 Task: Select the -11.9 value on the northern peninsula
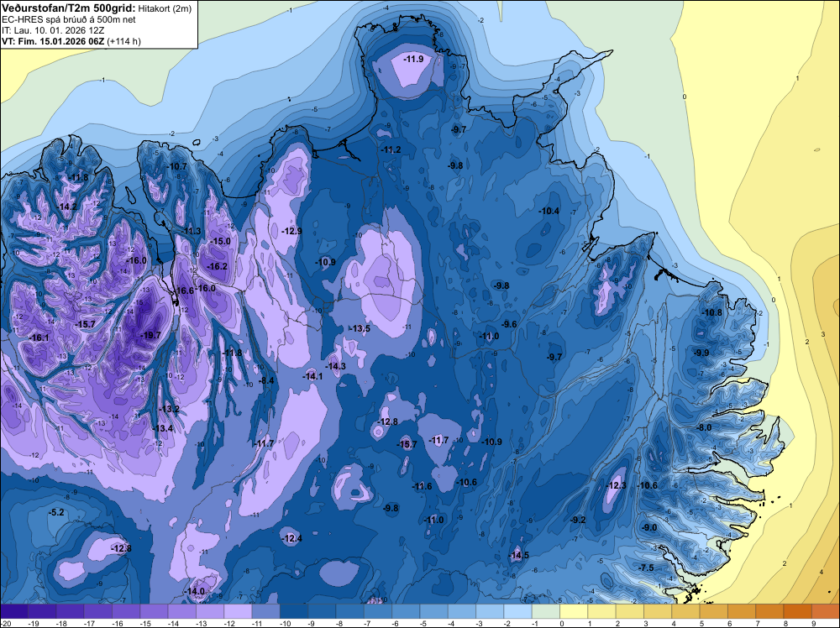pos(413,59)
